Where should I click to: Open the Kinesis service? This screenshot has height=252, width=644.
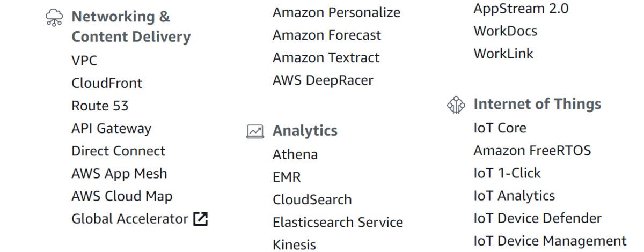pyautogui.click(x=294, y=244)
